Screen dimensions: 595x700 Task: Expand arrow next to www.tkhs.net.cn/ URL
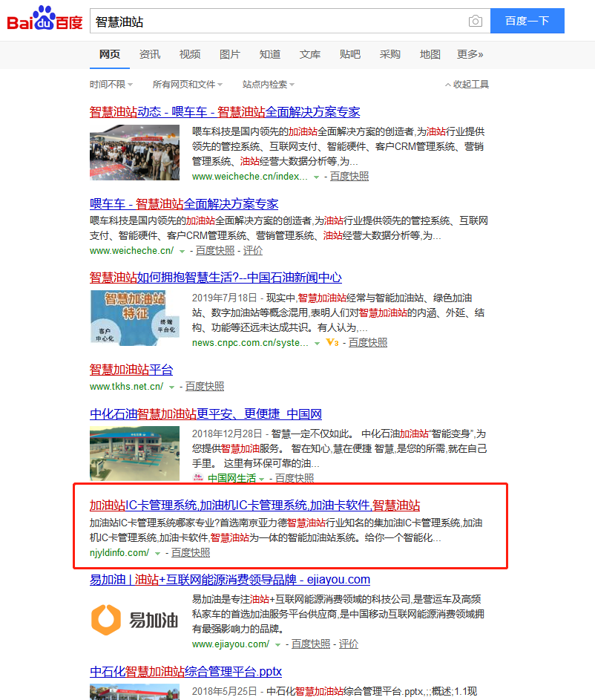point(171,387)
